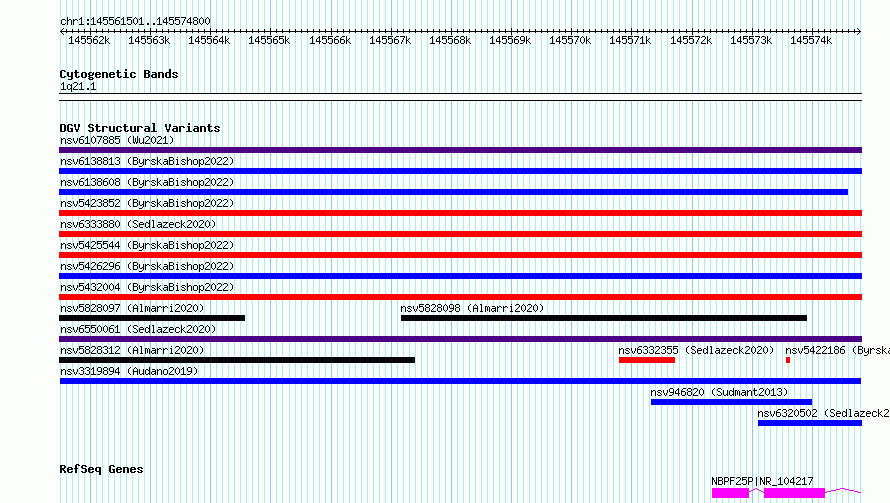Click the nsv6107885 (Wu2021) variant bar
The height and width of the screenshot is (503, 890).
tap(460, 150)
